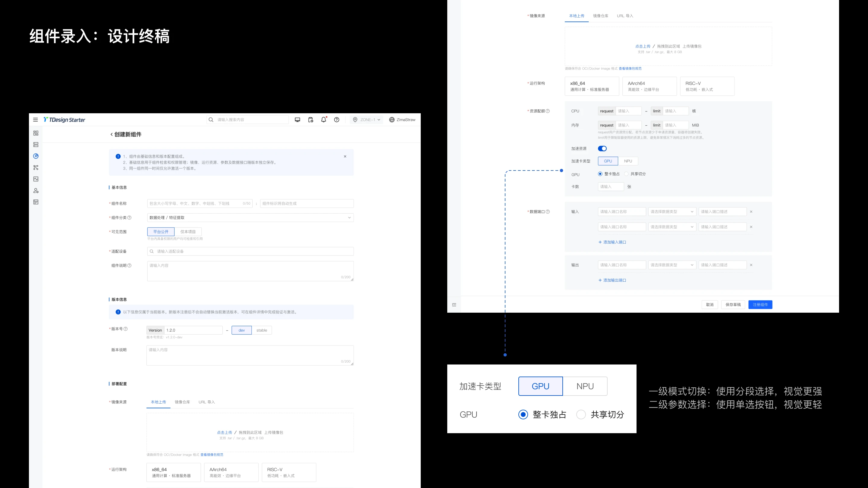The image size is (868, 488).
Task: Go back via arrow before 创建新组件
Action: pyautogui.click(x=112, y=134)
